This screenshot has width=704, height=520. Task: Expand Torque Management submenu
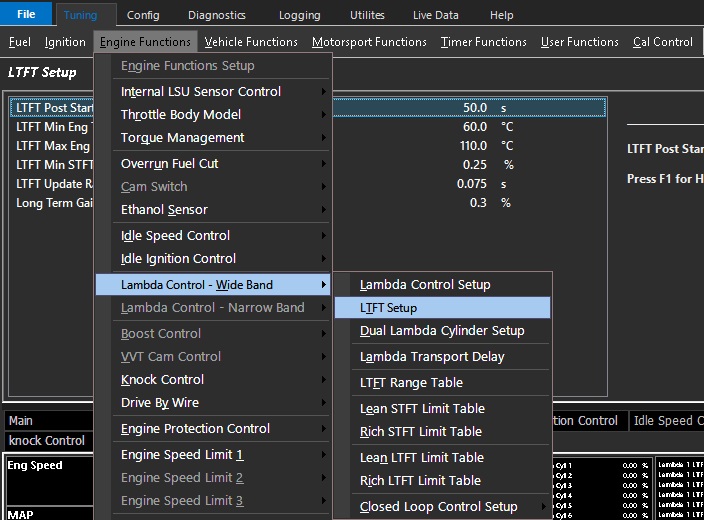(x=213, y=137)
